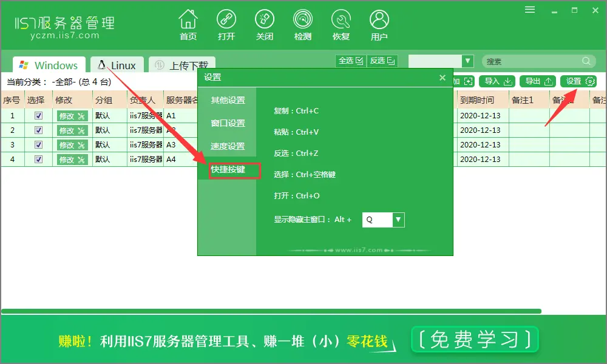The height and width of the screenshot is (364, 607).
Task: Run the 检测 detection icon
Action: pyautogui.click(x=303, y=25)
